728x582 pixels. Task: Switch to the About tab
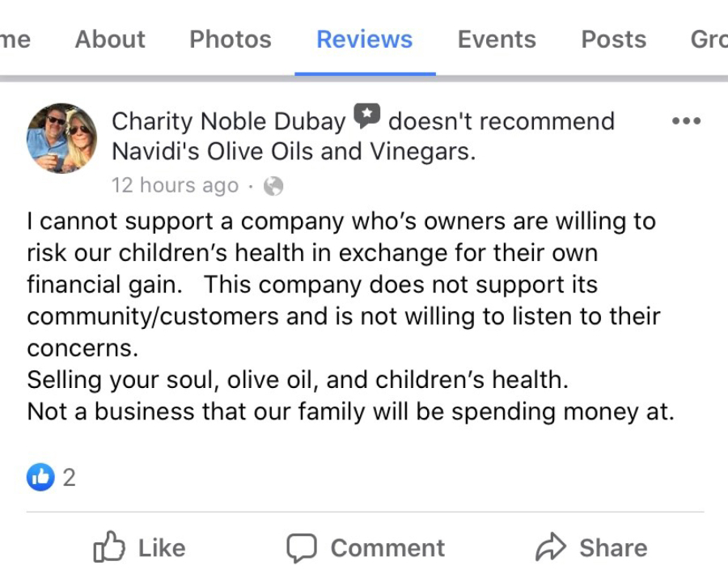tap(110, 39)
